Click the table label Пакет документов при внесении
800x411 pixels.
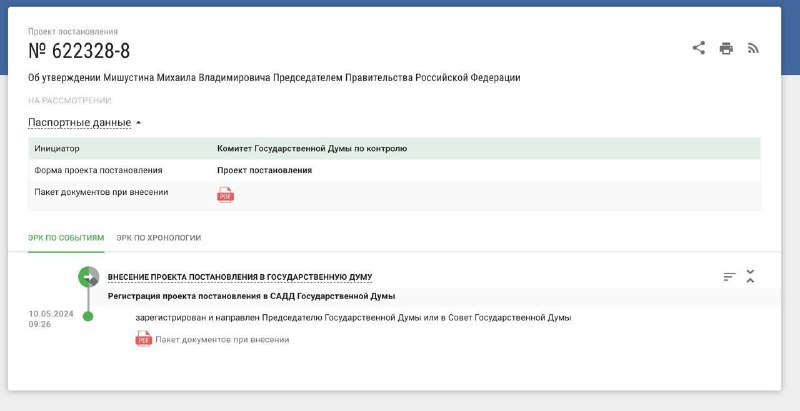[x=102, y=192]
